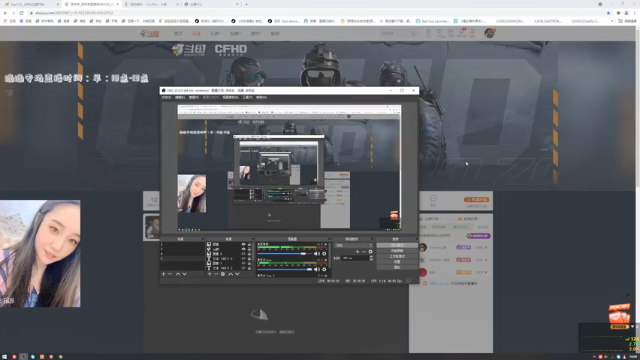Add a scene transition with the plus icon
This screenshot has width=640, height=360.
pyautogui.click(x=357, y=252)
